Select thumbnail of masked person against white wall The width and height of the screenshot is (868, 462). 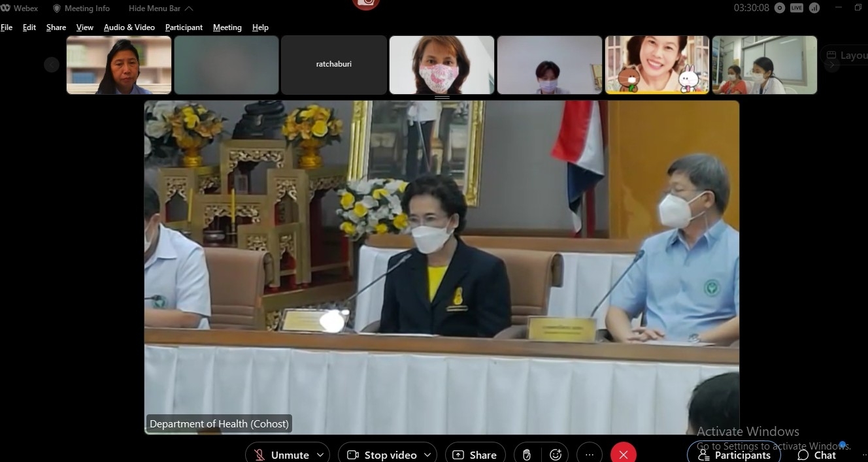coord(550,65)
